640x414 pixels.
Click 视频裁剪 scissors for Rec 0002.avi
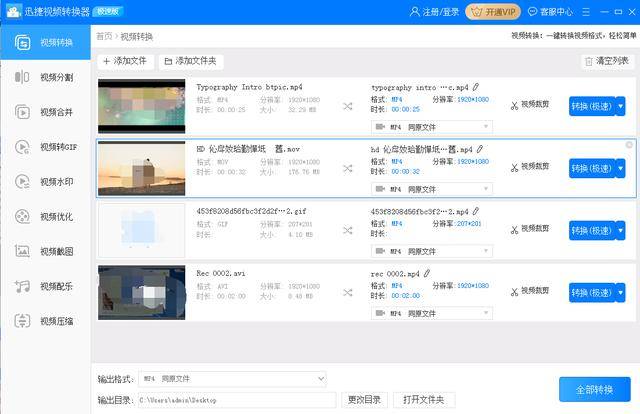point(530,291)
